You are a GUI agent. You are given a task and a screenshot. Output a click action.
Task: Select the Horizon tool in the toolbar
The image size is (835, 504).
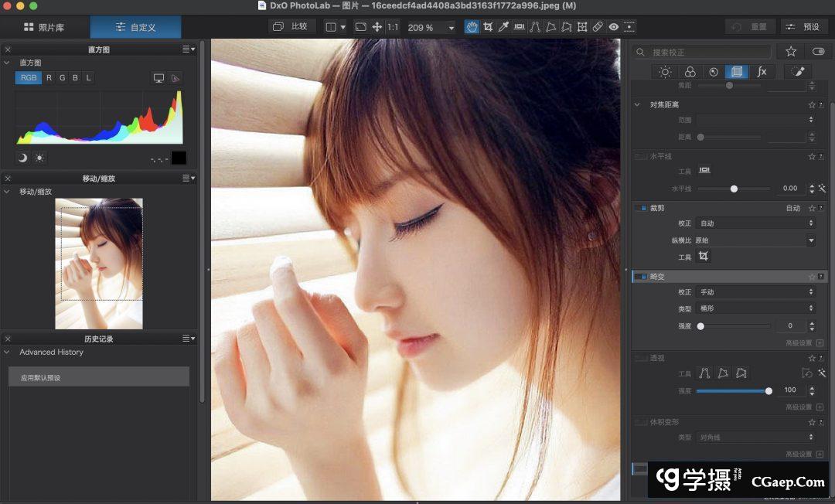click(520, 26)
